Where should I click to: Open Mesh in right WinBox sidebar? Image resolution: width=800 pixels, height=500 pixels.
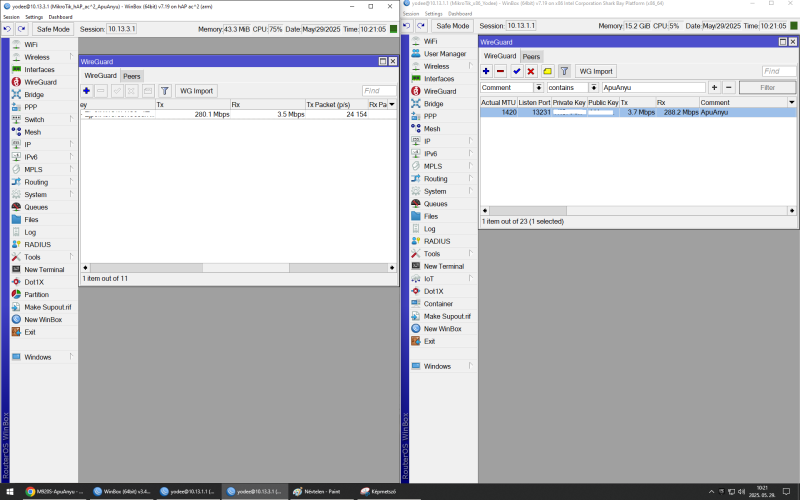[432, 129]
